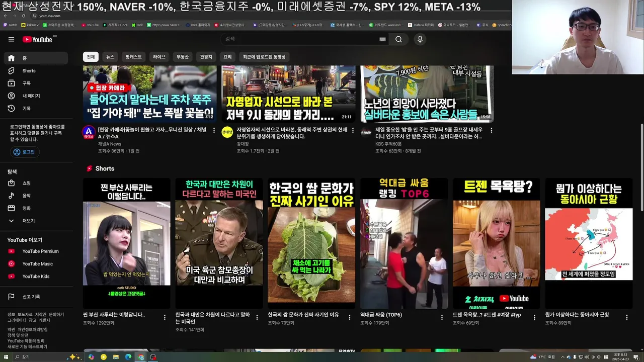Open Microsoft Edge from taskbar

pos(128,357)
